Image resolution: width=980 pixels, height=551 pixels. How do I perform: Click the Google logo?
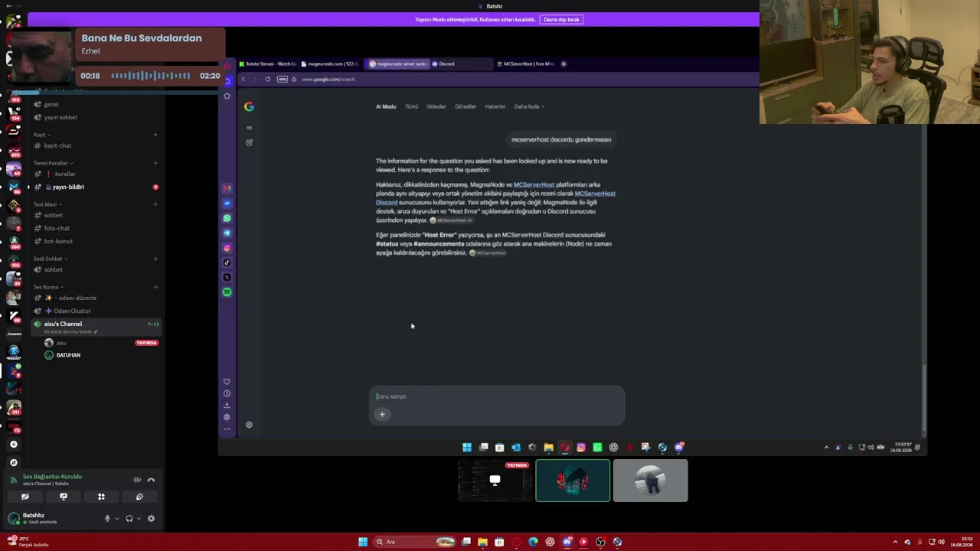point(249,106)
